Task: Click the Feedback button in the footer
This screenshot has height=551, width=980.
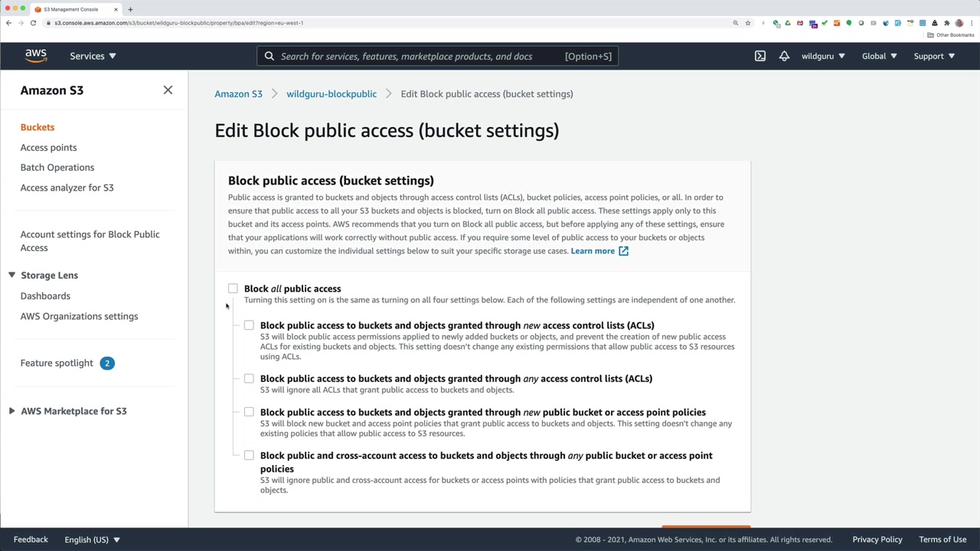Action: coord(31,540)
